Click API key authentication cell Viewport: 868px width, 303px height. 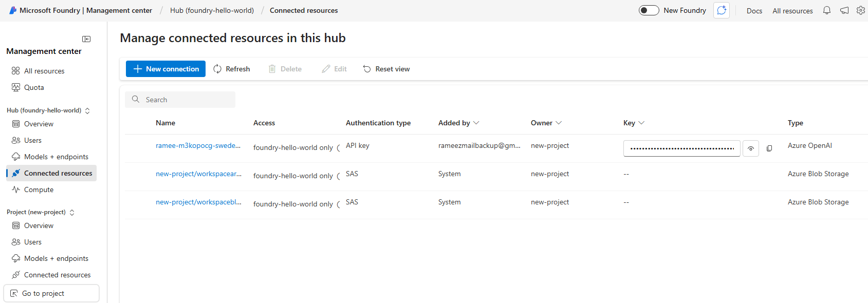coord(358,145)
